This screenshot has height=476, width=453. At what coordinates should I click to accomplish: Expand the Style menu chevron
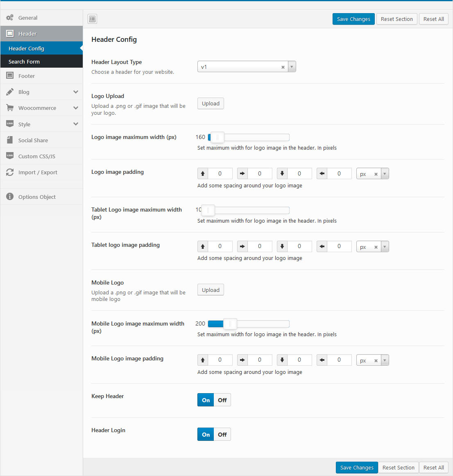[75, 124]
